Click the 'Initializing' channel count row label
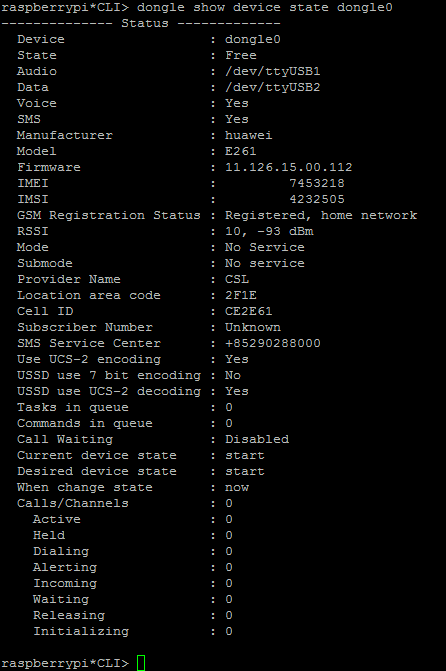Image resolution: width=446 pixels, height=671 pixels. [x=81, y=632]
